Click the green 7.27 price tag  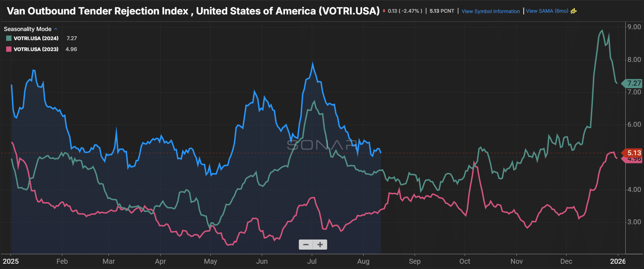634,83
